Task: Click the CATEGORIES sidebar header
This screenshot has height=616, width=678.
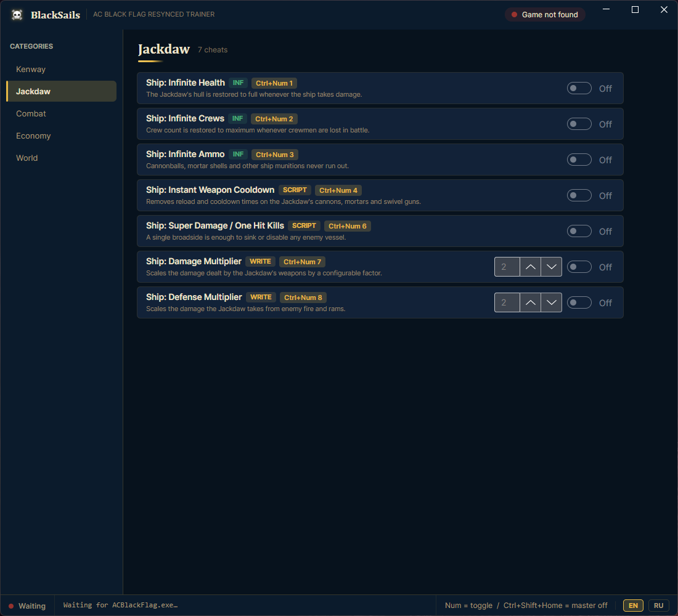Action: (31, 46)
